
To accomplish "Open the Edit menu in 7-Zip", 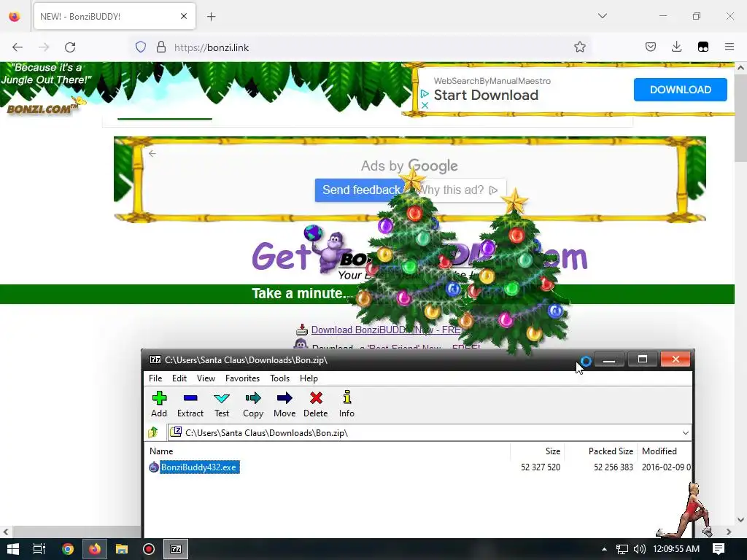I will click(x=179, y=378).
